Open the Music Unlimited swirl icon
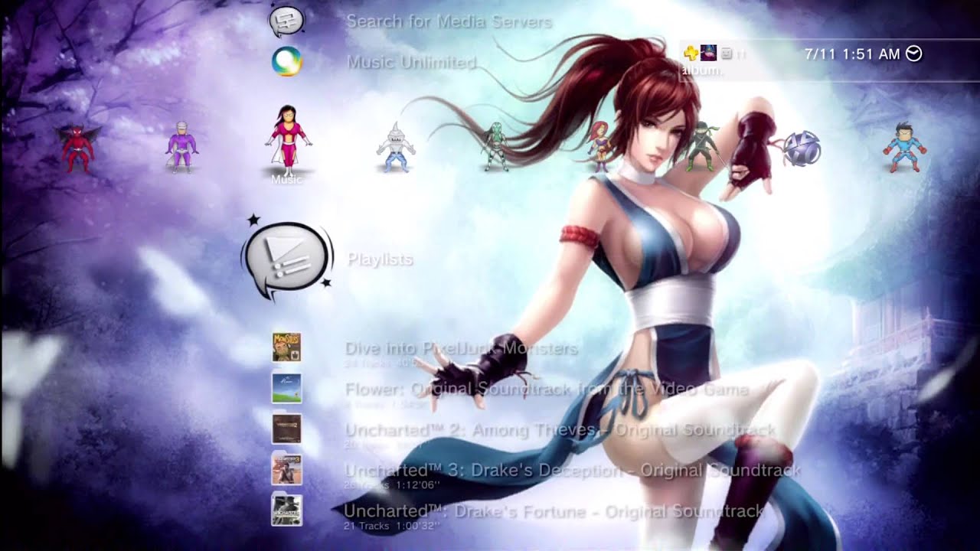980x551 pixels. pyautogui.click(x=287, y=61)
